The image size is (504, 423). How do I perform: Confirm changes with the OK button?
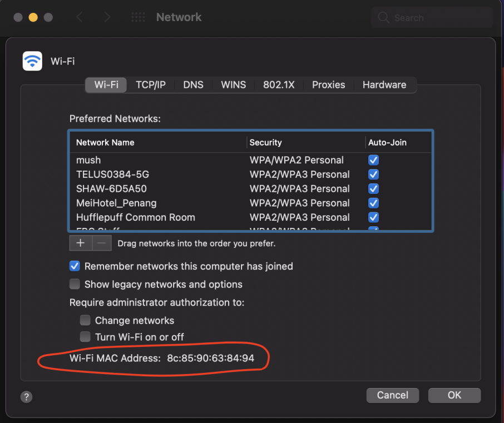454,395
